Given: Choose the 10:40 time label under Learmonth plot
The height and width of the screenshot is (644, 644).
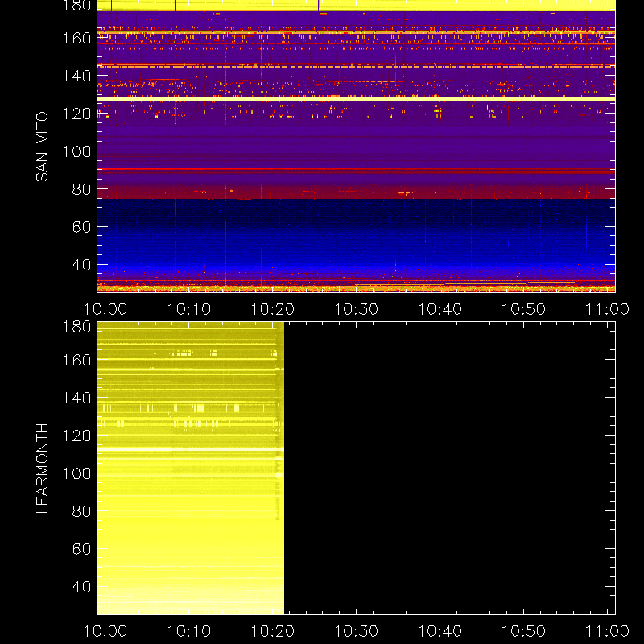Looking at the screenshot, I should click(440, 631).
